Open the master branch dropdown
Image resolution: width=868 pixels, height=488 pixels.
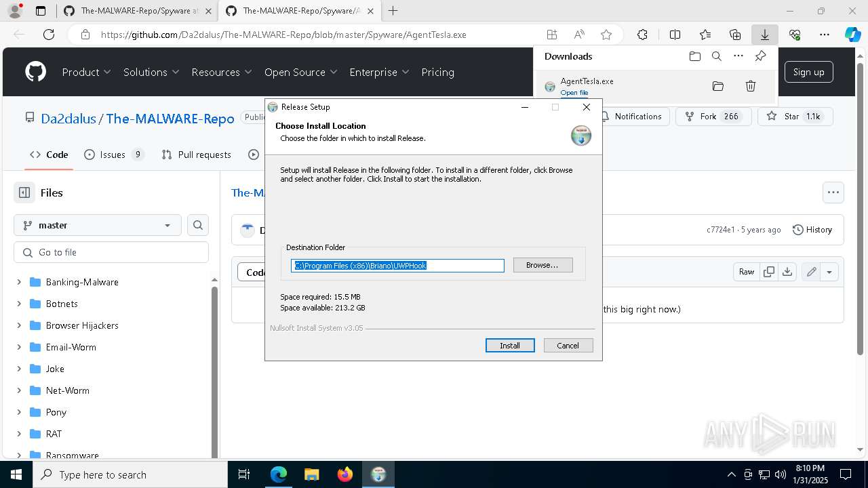click(x=98, y=225)
